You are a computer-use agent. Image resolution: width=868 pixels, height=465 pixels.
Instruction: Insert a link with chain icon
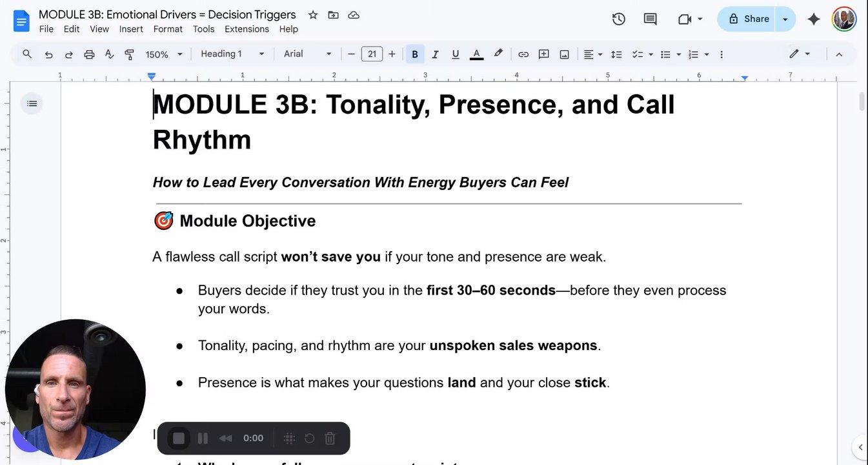(523, 54)
